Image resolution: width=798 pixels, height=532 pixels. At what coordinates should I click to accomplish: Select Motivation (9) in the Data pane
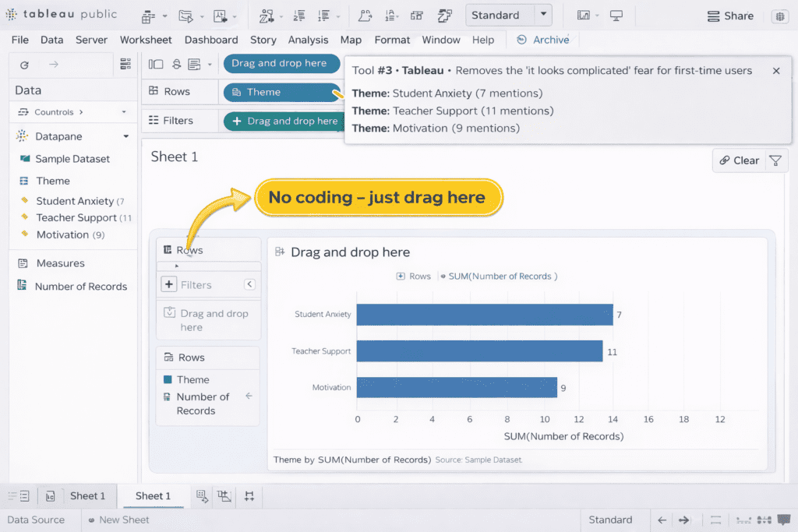click(x=70, y=234)
